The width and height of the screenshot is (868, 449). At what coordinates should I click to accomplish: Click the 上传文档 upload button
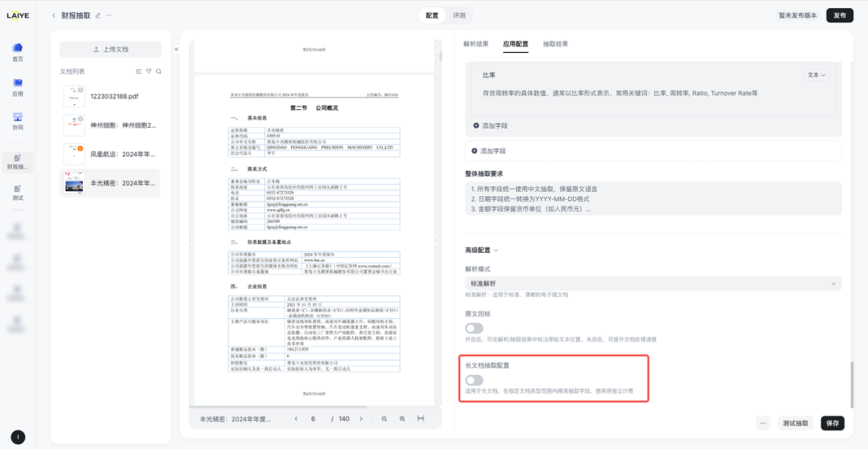(x=111, y=49)
